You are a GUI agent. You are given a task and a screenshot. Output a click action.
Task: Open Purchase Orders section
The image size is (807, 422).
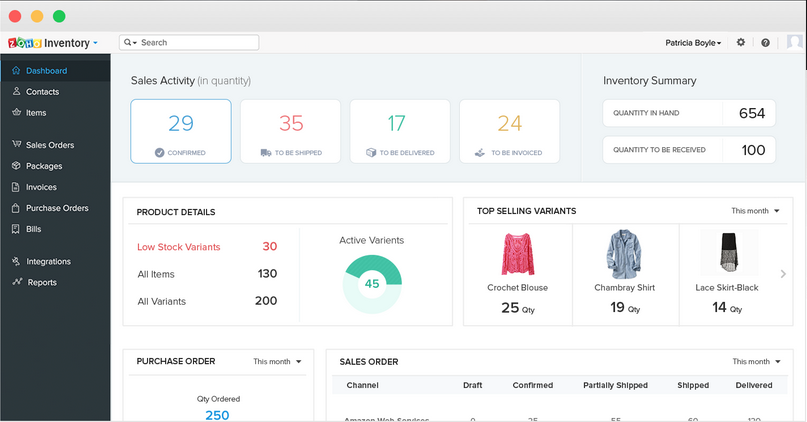click(55, 208)
